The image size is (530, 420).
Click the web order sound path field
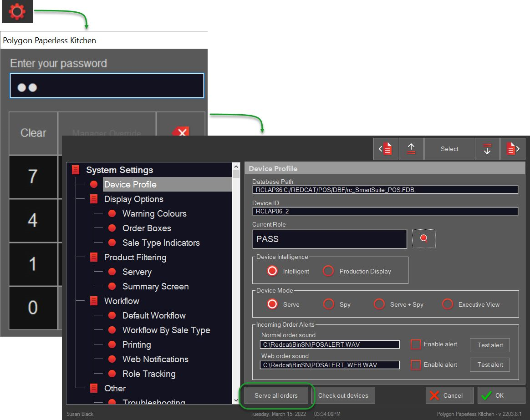[x=330, y=365]
